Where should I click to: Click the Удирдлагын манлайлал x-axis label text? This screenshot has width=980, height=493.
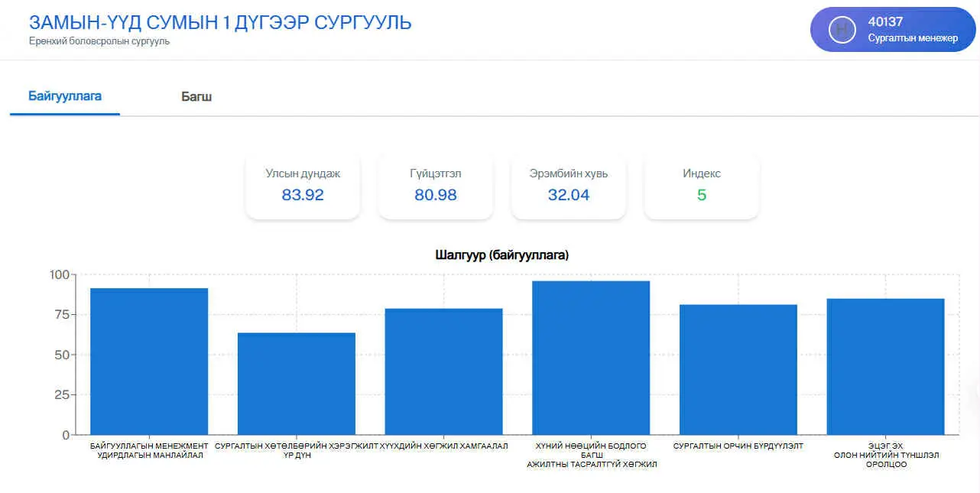(150, 456)
